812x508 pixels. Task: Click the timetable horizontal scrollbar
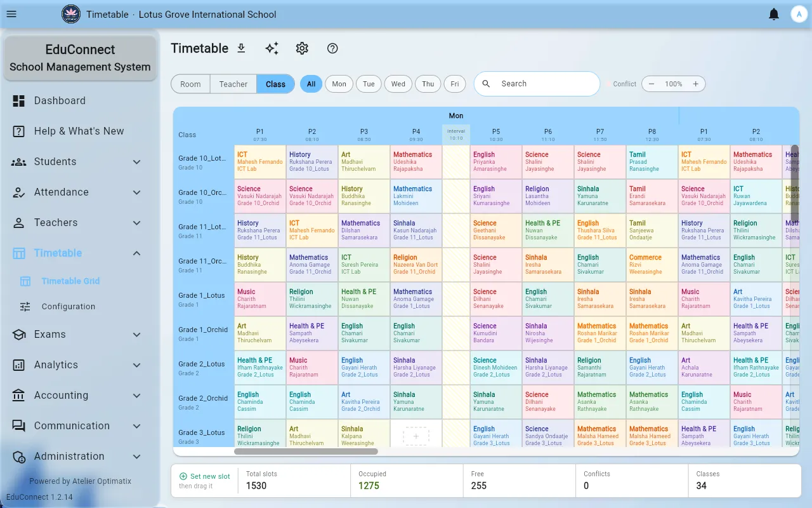click(x=306, y=451)
